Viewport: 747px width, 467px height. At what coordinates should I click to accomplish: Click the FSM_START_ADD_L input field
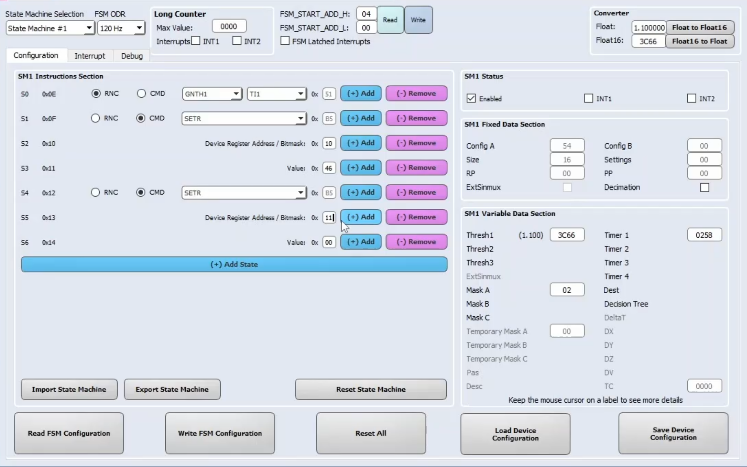366,28
